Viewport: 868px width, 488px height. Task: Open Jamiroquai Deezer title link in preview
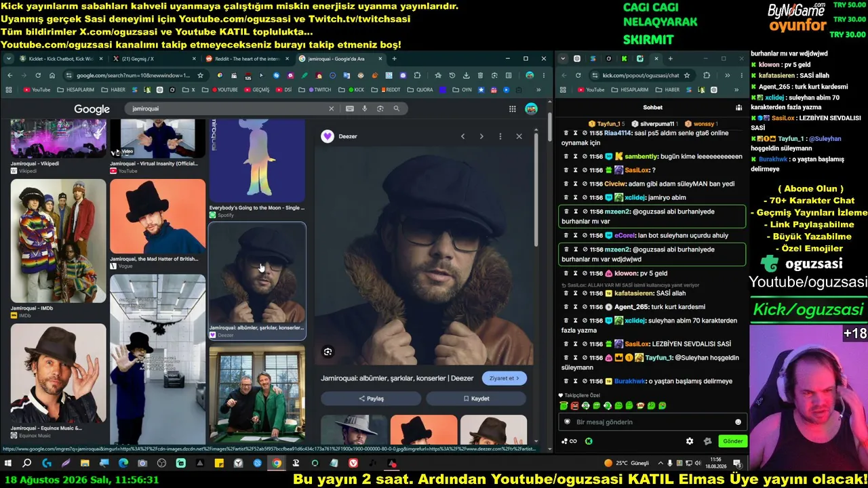click(x=397, y=378)
